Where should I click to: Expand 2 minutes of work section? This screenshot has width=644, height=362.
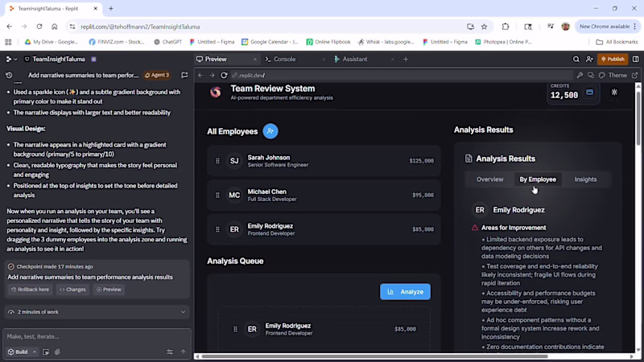(x=97, y=312)
